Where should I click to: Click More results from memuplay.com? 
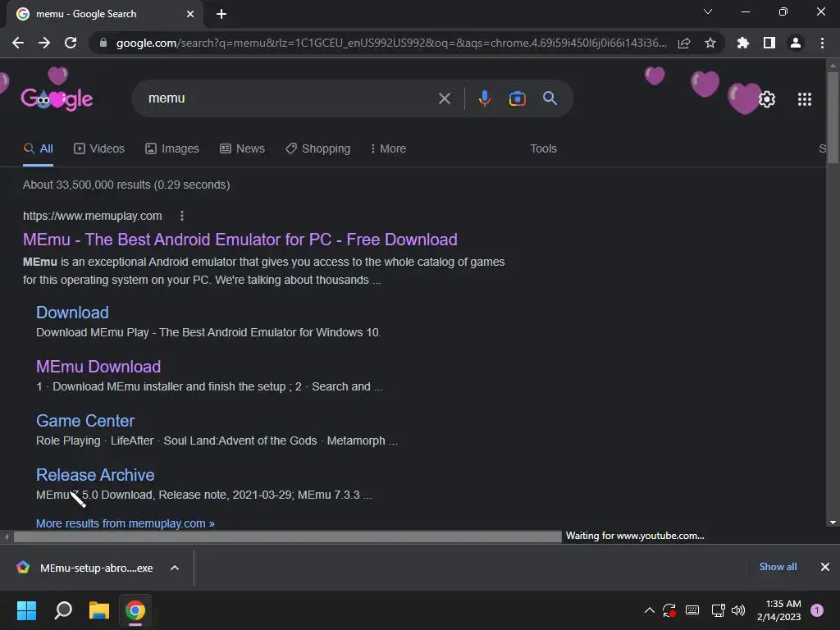pyautogui.click(x=126, y=523)
